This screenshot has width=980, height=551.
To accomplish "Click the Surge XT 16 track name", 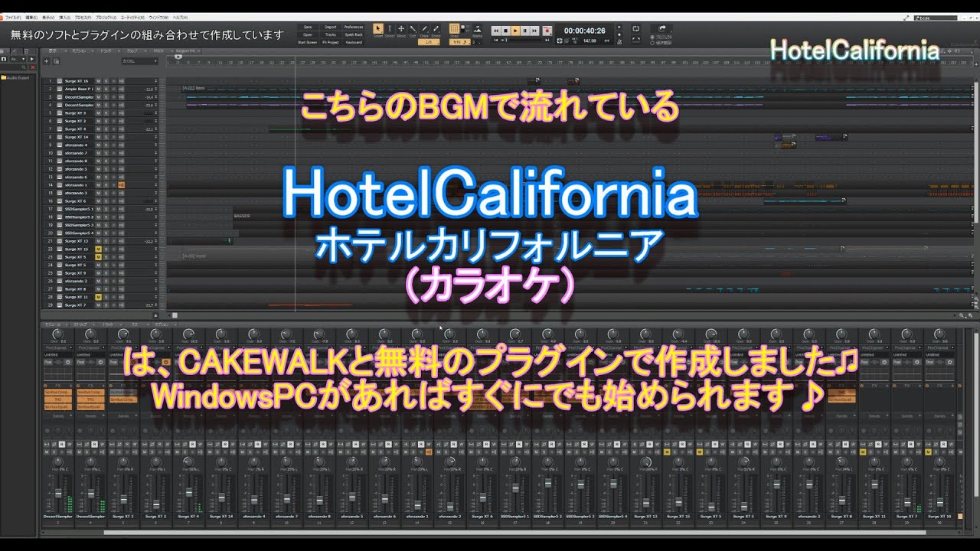I will tap(77, 81).
